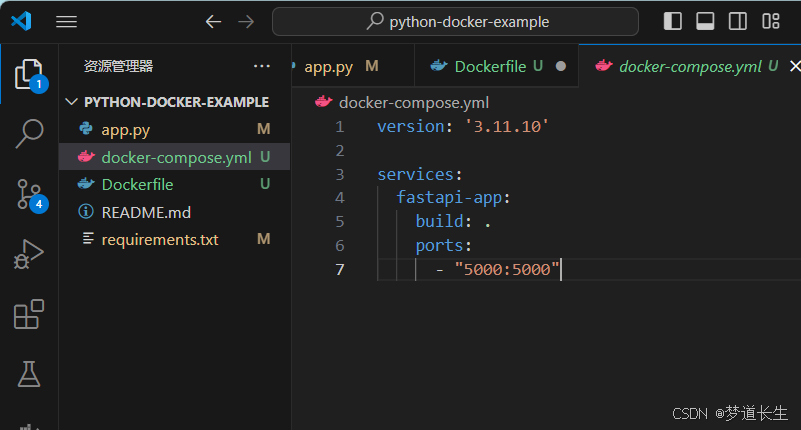Screen dimensions: 801x430
Task: Switch to the app.py editor tab
Action: coord(328,66)
